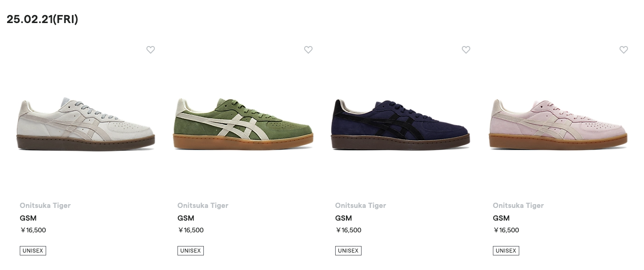Click Onitsuka Tiger brand under navy sneaker
Image resolution: width=644 pixels, height=270 pixels.
[361, 206]
